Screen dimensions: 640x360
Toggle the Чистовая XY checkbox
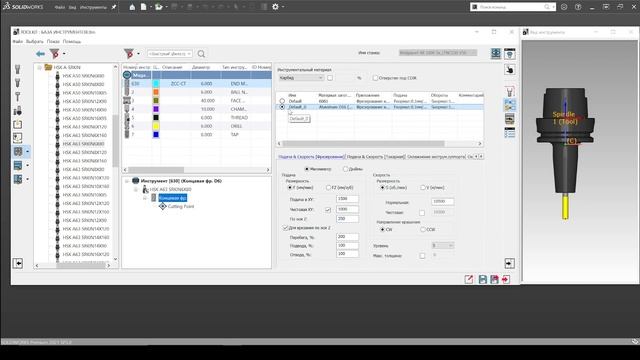click(328, 210)
